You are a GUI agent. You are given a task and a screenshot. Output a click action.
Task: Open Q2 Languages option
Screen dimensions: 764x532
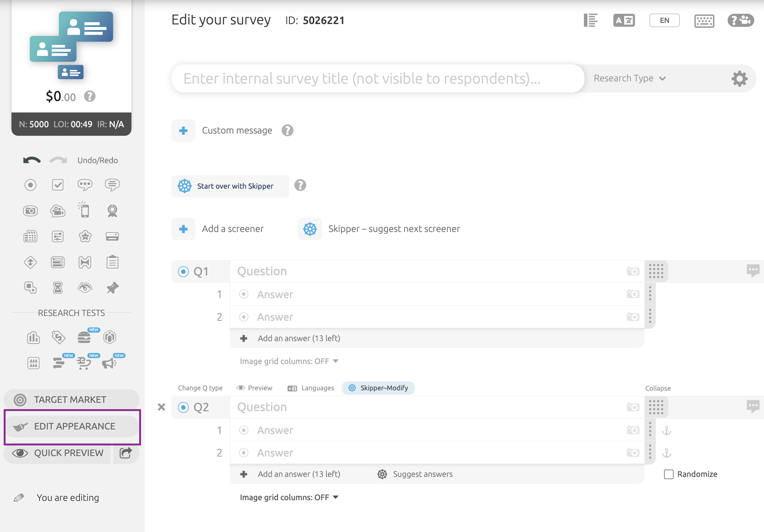(311, 388)
